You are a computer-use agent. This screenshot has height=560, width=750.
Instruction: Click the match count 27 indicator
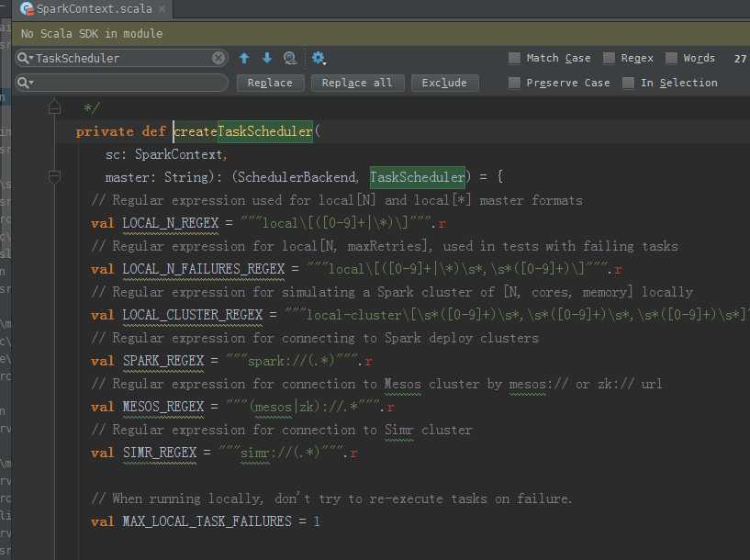(x=740, y=59)
